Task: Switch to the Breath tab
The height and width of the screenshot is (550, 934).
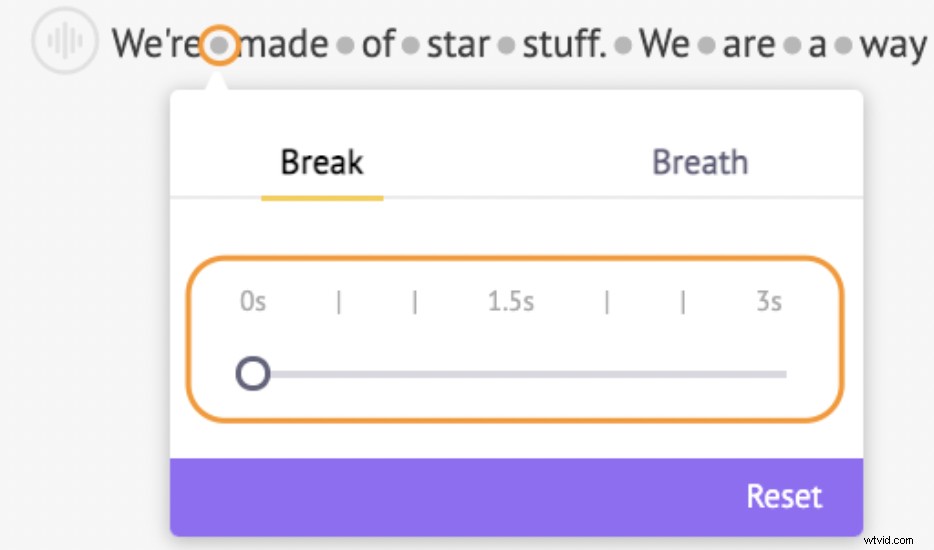Action: pos(699,162)
